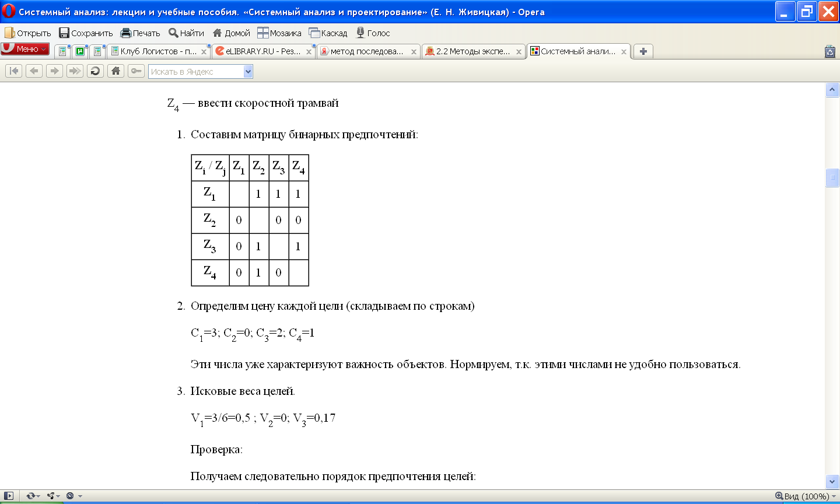This screenshot has height=504, width=840.
Task: Focus the Искать в Яндекс search field
Action: pos(196,71)
